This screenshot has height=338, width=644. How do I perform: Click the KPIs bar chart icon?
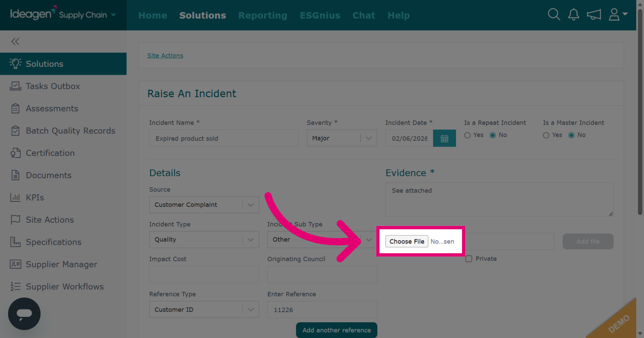(x=15, y=198)
